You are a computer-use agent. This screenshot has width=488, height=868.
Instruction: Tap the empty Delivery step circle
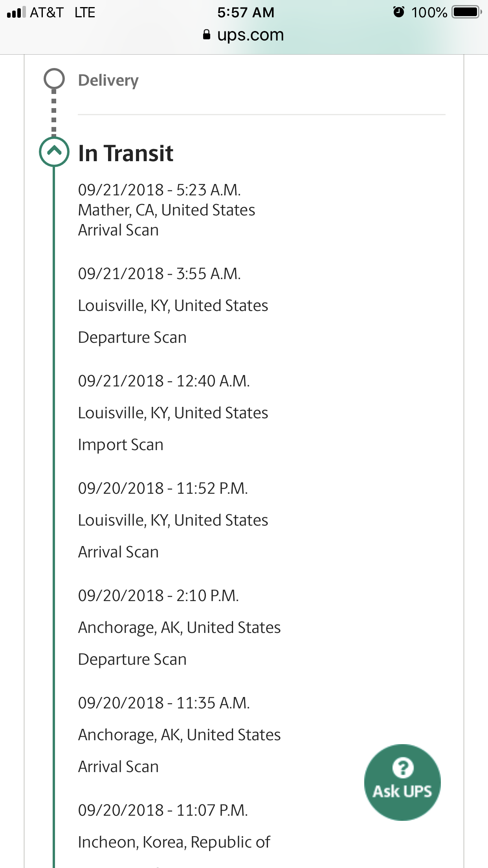[54, 79]
